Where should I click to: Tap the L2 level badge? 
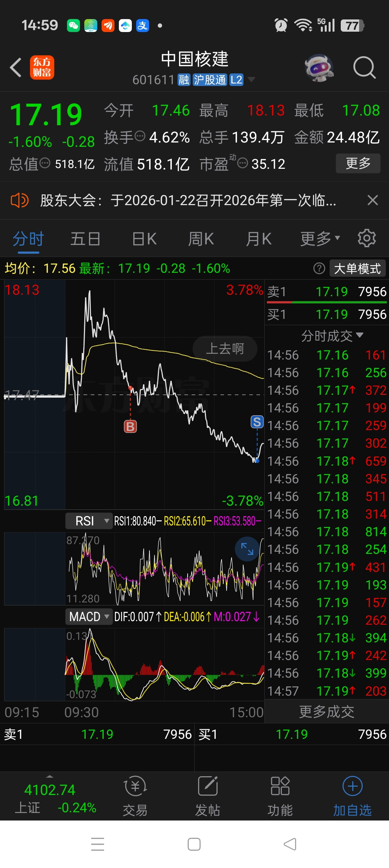236,80
